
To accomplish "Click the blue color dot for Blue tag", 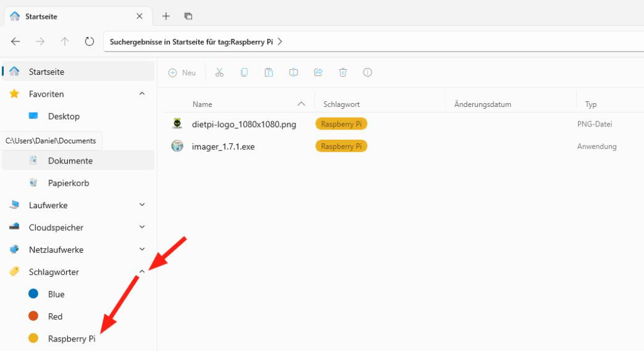I will 33,294.
